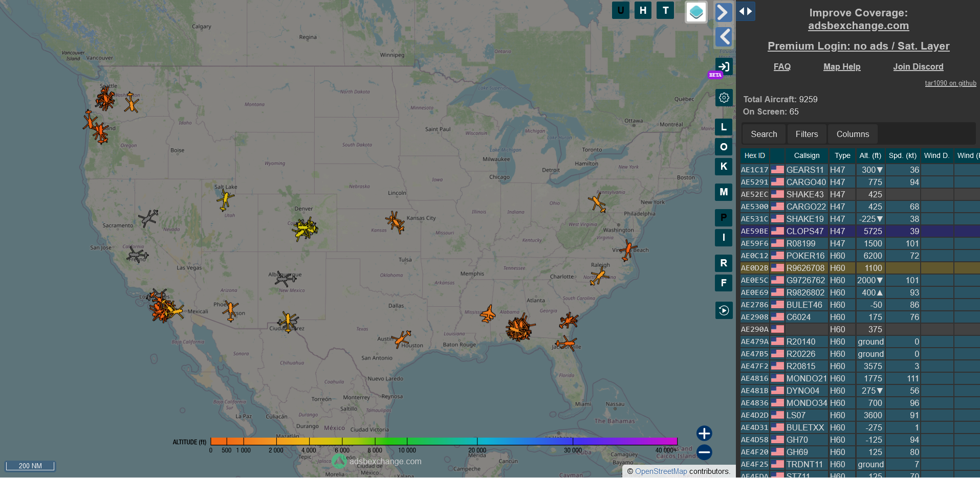
Task: Click the 200 NM scale indicator
Action: coord(30,466)
